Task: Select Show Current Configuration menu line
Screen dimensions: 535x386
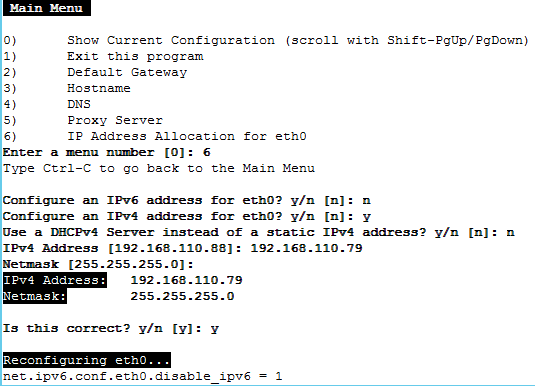Action: pos(266,40)
